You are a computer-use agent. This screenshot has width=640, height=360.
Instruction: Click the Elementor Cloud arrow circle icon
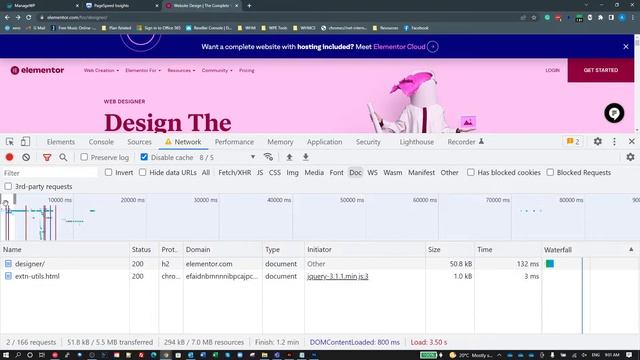pyautogui.click(x=433, y=47)
